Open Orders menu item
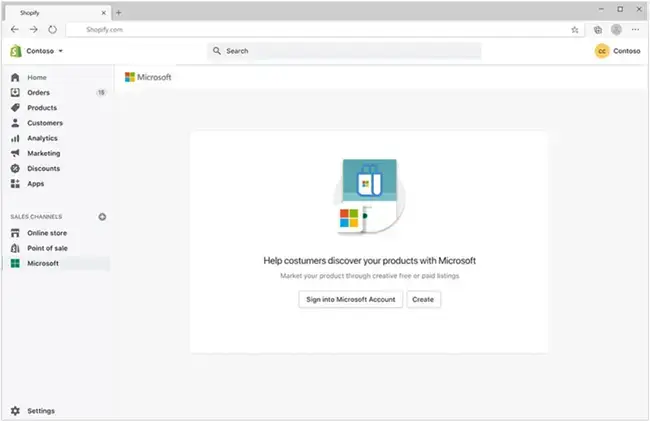Screen dimensions: 650x421 (39, 92)
